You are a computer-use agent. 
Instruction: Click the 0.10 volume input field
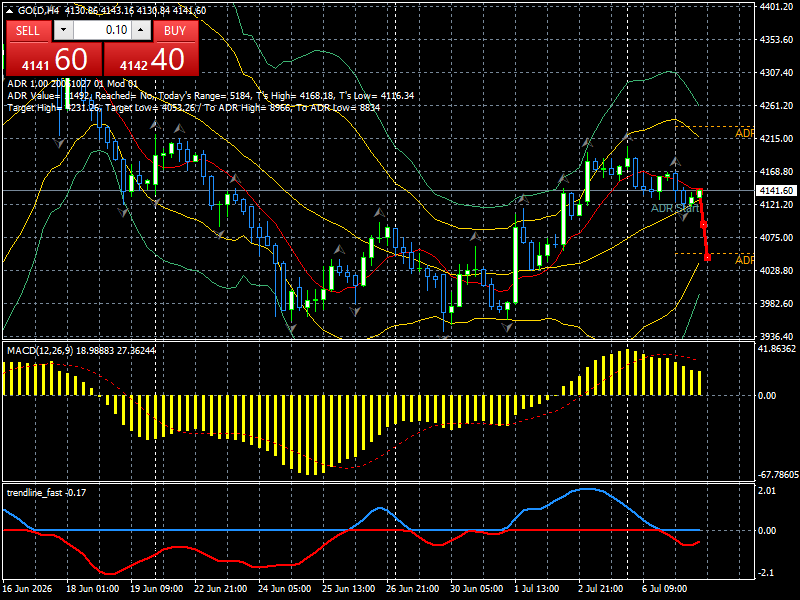[102, 30]
